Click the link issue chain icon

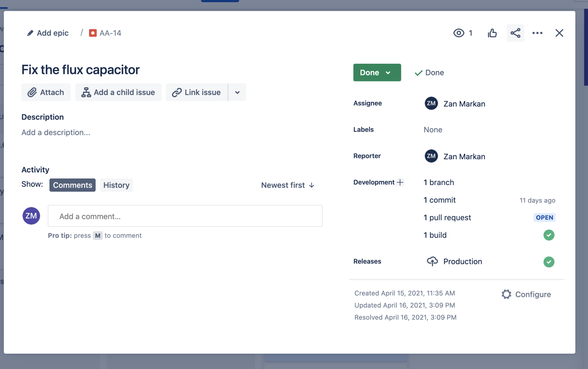coord(176,92)
